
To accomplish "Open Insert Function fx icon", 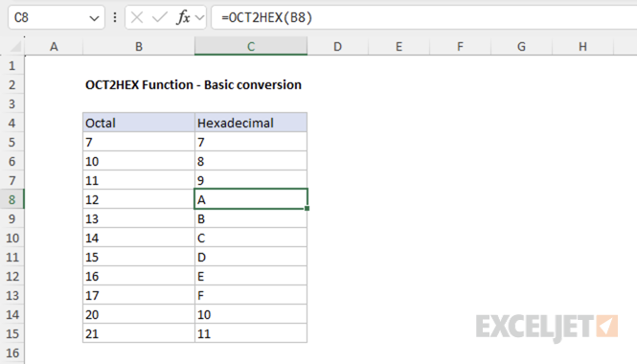I will pos(183,17).
